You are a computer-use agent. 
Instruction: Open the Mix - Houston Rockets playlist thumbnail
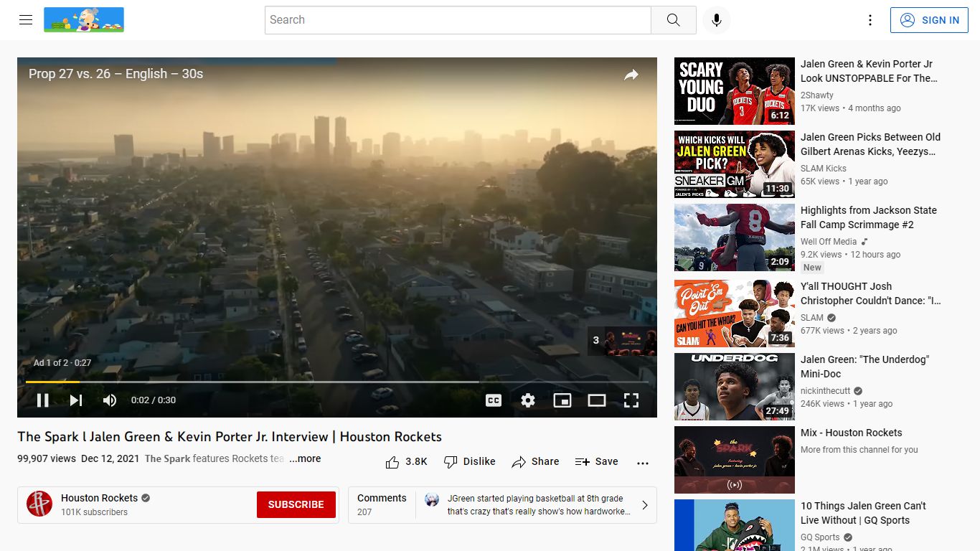click(x=735, y=460)
